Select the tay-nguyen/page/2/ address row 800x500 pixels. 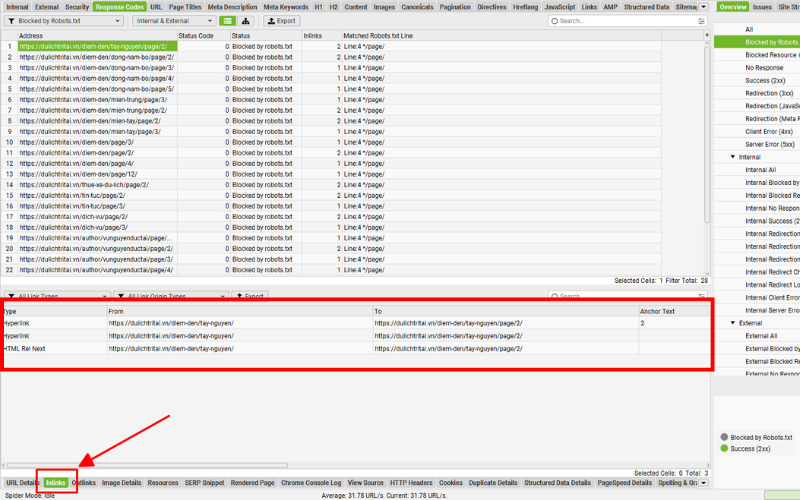point(97,46)
